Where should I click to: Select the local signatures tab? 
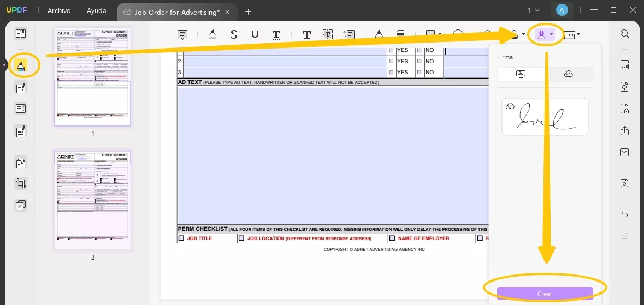[x=521, y=74]
